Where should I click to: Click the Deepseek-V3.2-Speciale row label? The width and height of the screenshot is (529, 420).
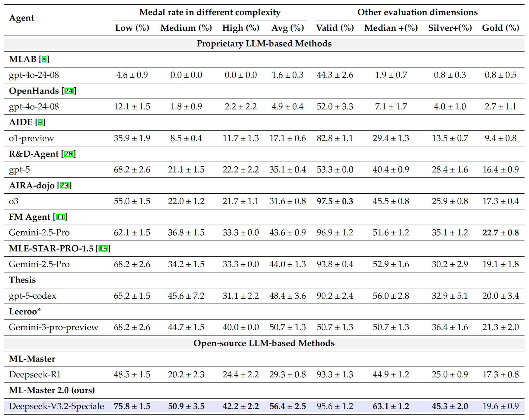point(57,406)
